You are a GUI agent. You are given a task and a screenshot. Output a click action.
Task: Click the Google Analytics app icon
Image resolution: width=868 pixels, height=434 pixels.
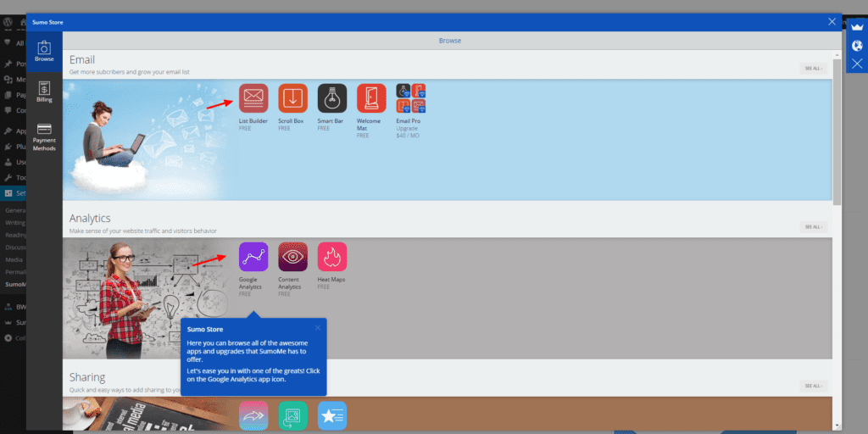tap(253, 256)
